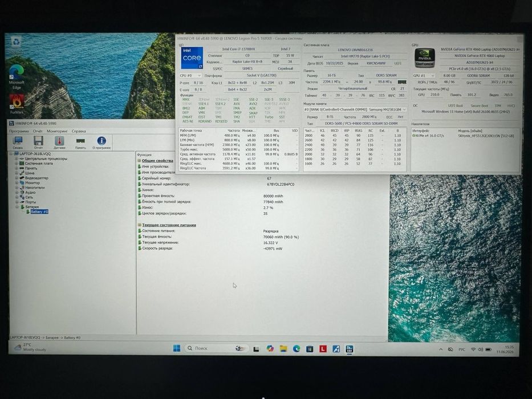Image resolution: width=532 pixels, height=399 pixels.
Task: Open the weather widget showing 27°C
Action: 30,347
